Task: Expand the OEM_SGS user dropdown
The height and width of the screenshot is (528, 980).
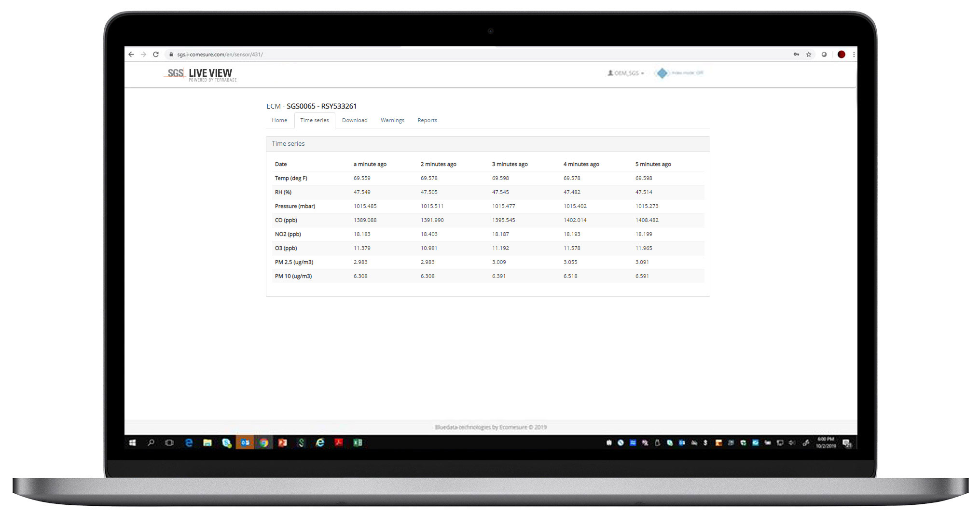Action: (x=626, y=73)
